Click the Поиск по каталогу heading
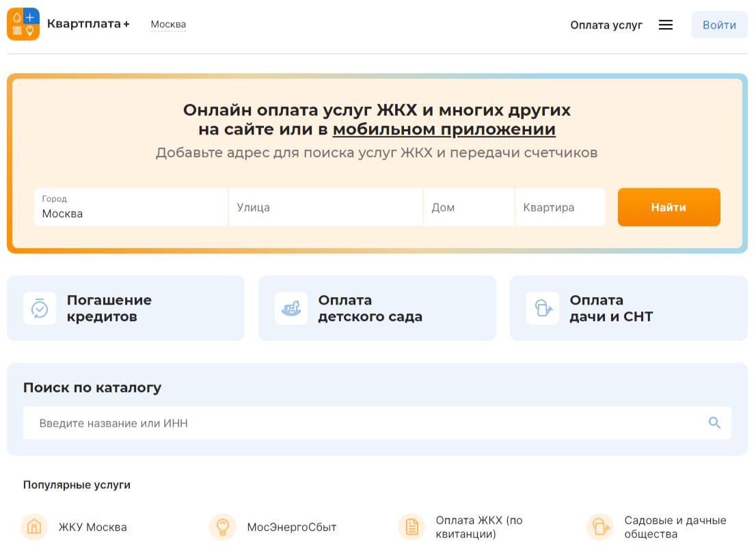 click(92, 388)
